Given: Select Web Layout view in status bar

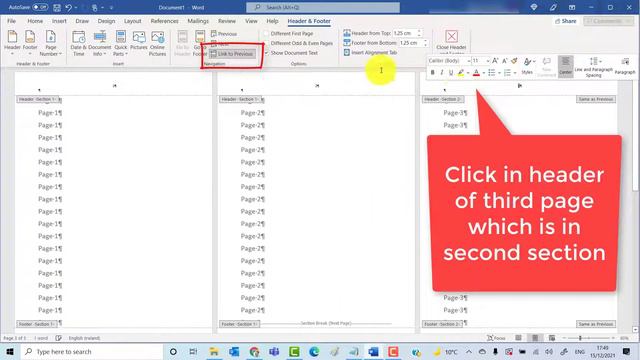Looking at the screenshot, I should click(552, 338).
